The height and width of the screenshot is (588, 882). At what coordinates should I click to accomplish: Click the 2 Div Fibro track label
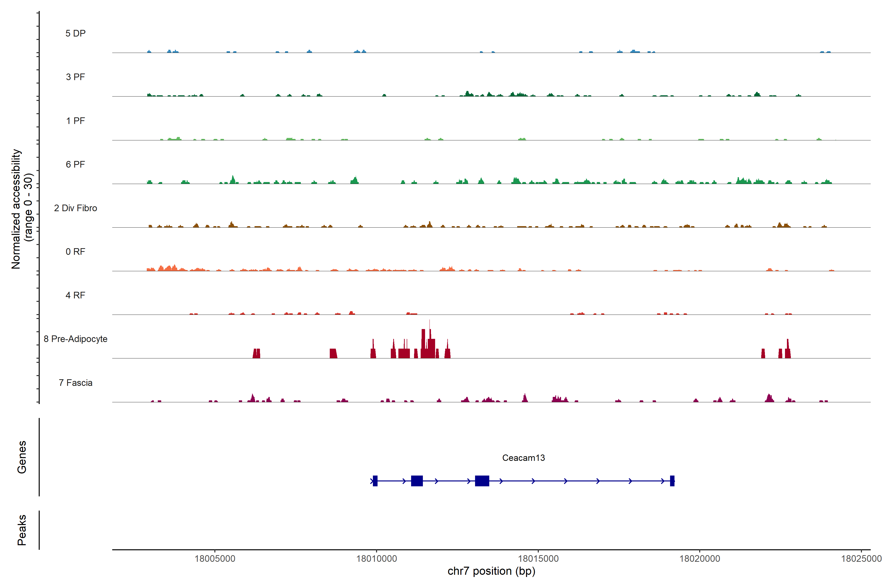tap(75, 208)
